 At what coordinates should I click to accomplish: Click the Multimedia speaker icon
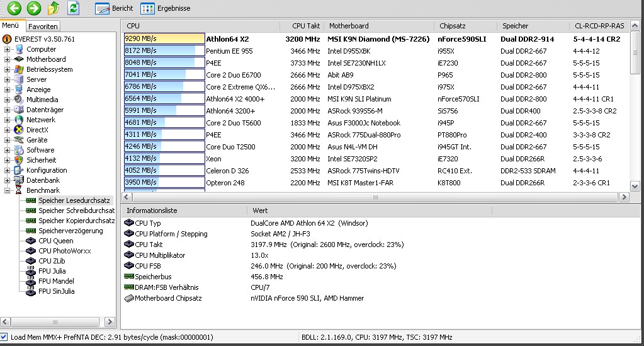point(19,100)
